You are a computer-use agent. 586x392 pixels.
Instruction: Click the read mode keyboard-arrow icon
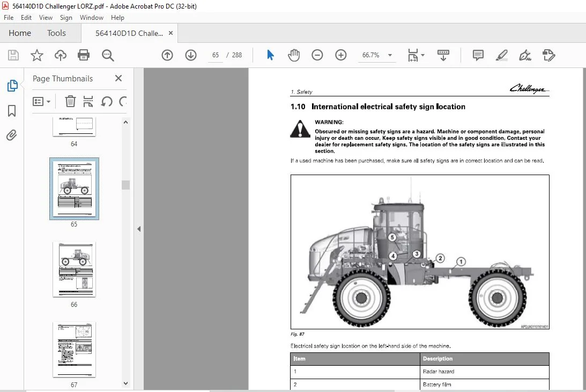443,55
